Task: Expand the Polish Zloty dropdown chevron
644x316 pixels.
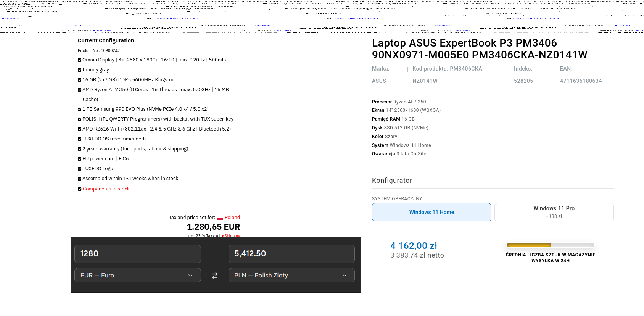Action: (345, 275)
